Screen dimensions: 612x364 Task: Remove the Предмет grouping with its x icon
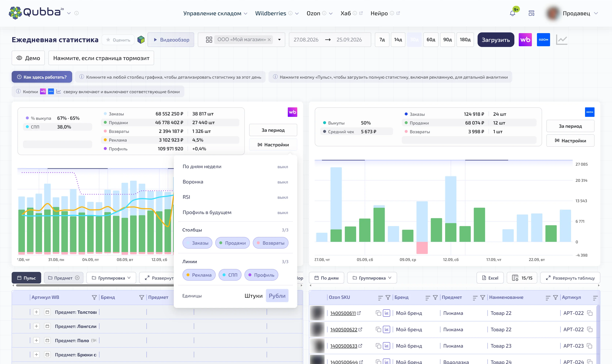[77, 278]
